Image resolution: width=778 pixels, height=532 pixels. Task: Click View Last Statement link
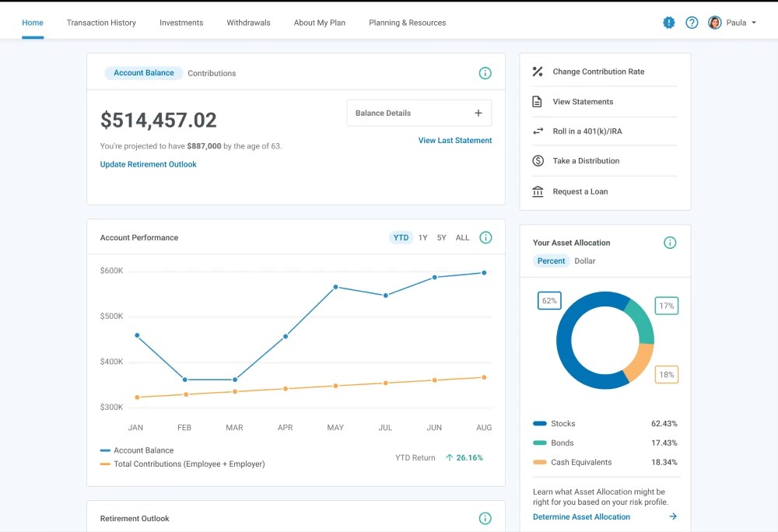(454, 140)
